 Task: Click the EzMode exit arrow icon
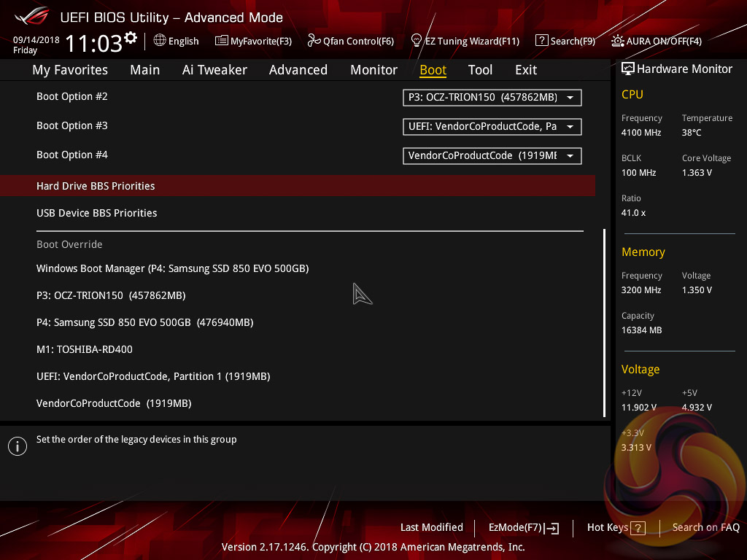coord(551,528)
